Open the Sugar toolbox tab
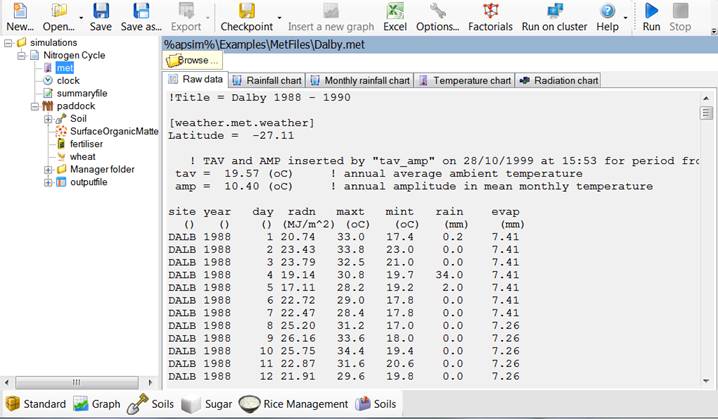The image size is (718, 419). click(207, 404)
